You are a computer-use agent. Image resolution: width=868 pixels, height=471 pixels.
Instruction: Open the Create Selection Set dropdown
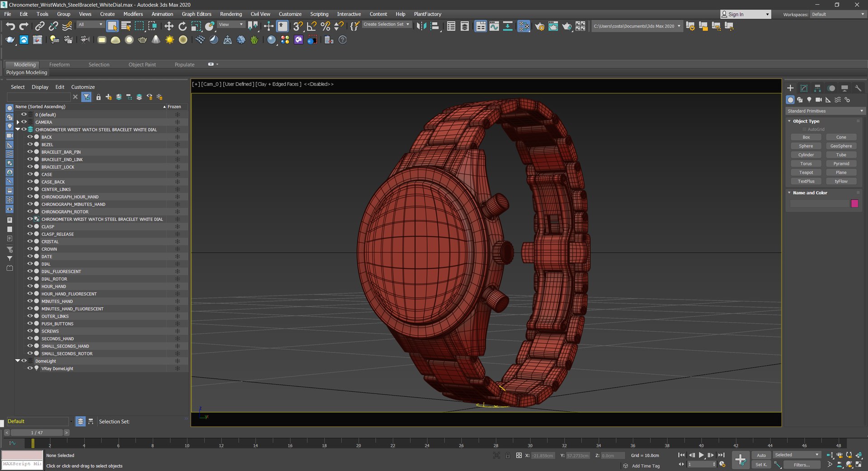[x=387, y=24]
